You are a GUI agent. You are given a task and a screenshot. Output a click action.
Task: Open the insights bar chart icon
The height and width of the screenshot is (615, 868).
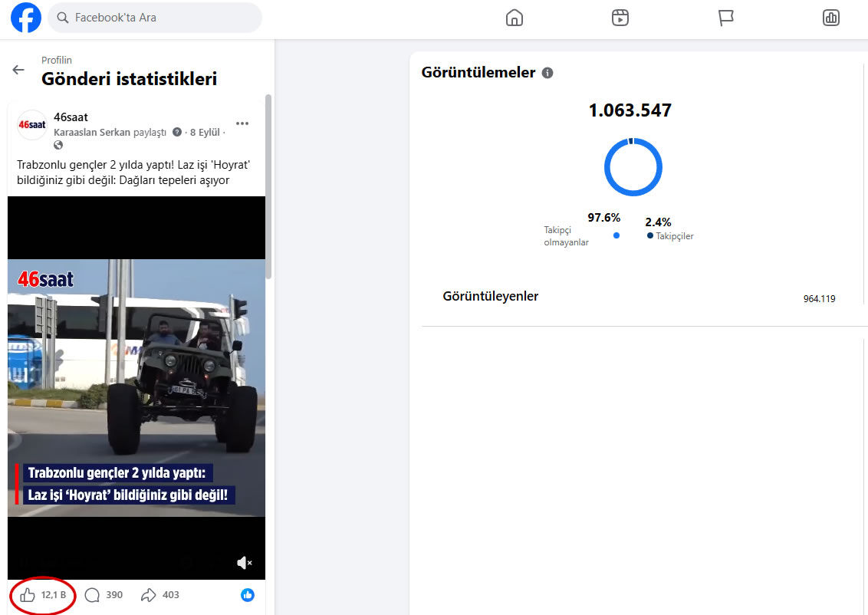click(x=831, y=18)
